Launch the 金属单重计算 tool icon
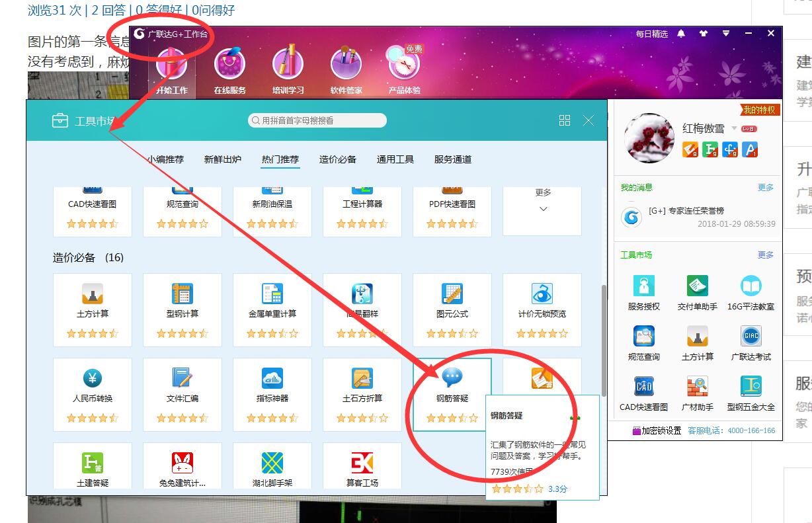The image size is (812, 523). coord(272,294)
